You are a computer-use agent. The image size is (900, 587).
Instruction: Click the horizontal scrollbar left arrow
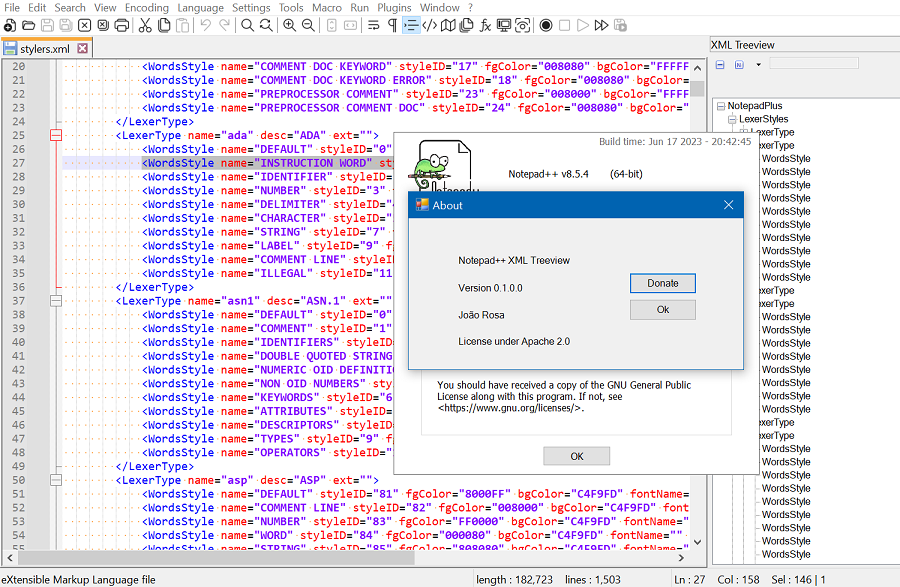tap(10, 557)
